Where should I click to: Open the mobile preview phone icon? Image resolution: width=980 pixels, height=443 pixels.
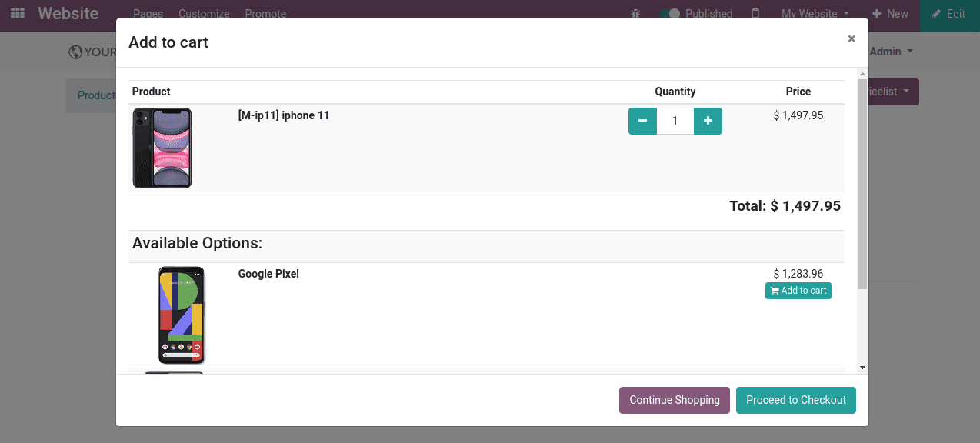pyautogui.click(x=755, y=14)
